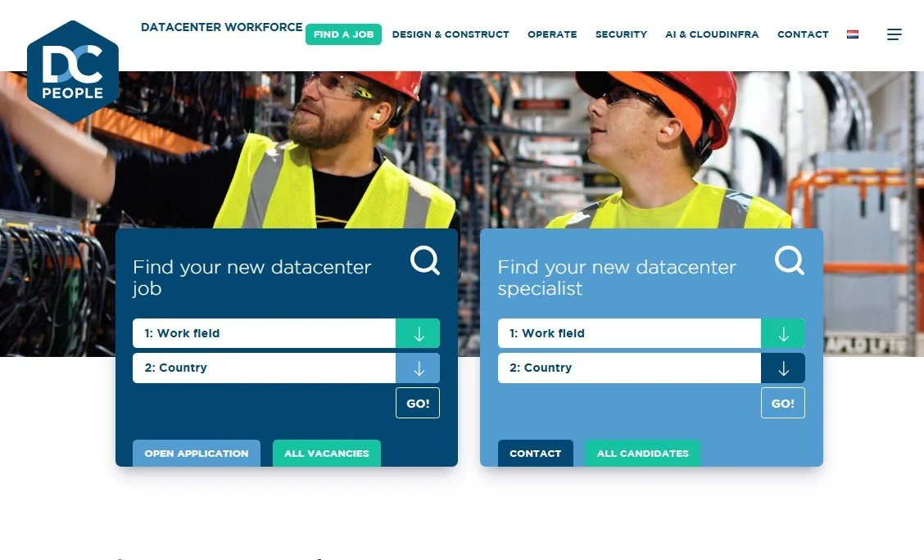Open the Security menu item

tap(621, 34)
